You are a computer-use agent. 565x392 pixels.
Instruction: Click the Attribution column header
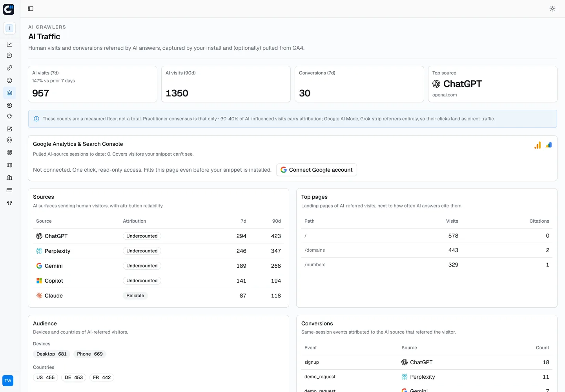[135, 221]
